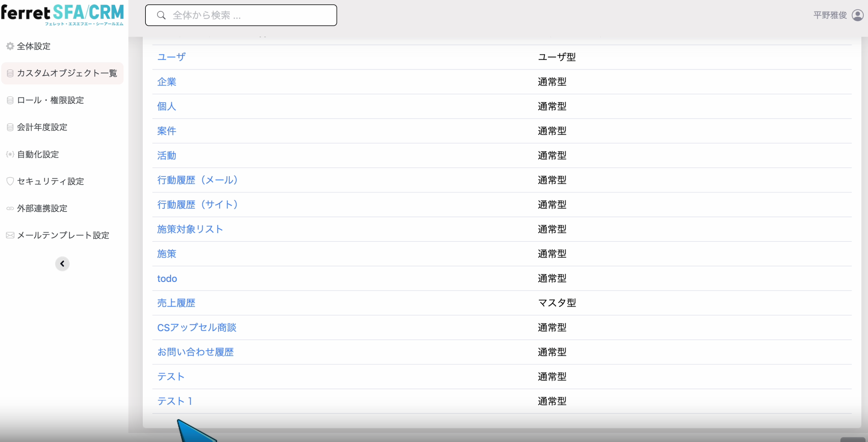Image resolution: width=868 pixels, height=442 pixels.
Task: Click 通常型 in the 案件 row
Action: click(552, 131)
